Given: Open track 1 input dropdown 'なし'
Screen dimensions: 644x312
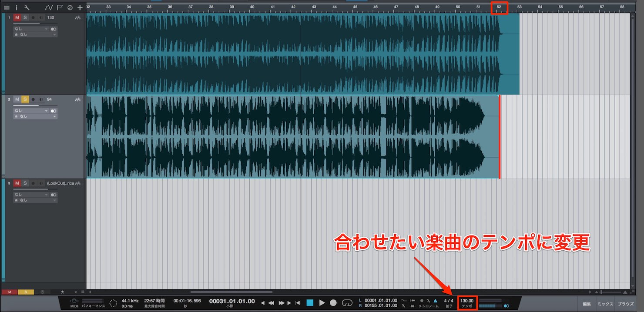Looking at the screenshot, I should coord(31,29).
